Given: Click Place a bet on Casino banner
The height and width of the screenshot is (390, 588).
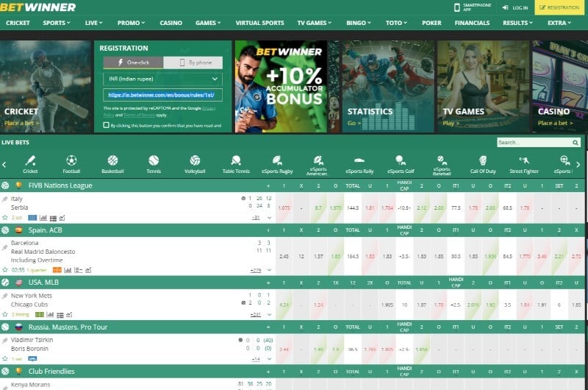Looking at the screenshot, I should coord(556,123).
